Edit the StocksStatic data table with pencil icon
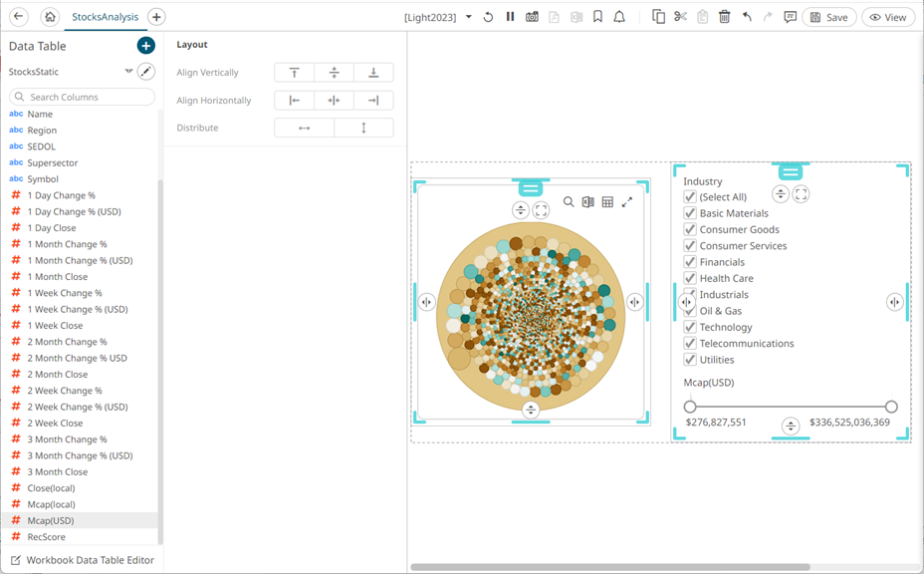This screenshot has width=924, height=574. (x=146, y=72)
